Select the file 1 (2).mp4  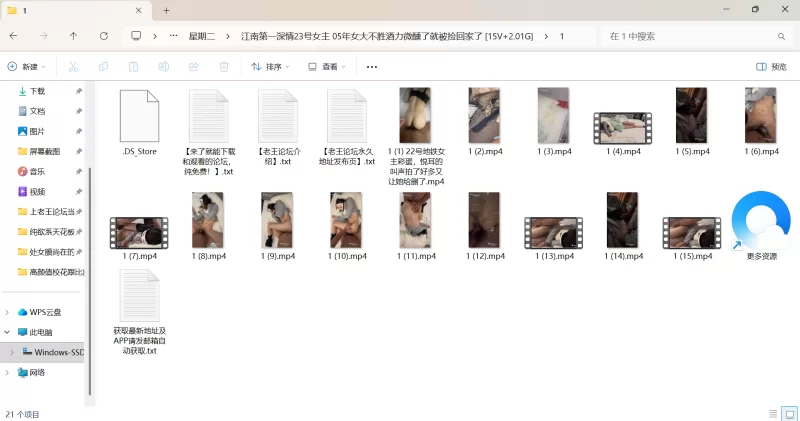click(485, 122)
